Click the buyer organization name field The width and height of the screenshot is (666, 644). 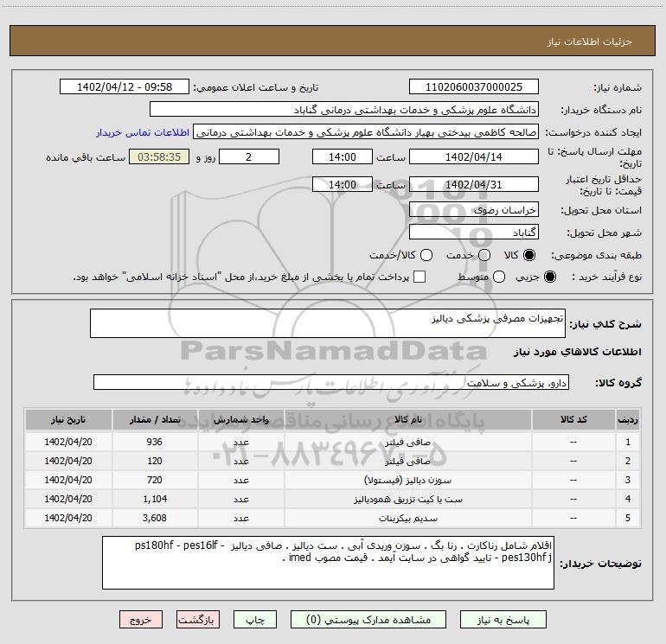click(344, 110)
